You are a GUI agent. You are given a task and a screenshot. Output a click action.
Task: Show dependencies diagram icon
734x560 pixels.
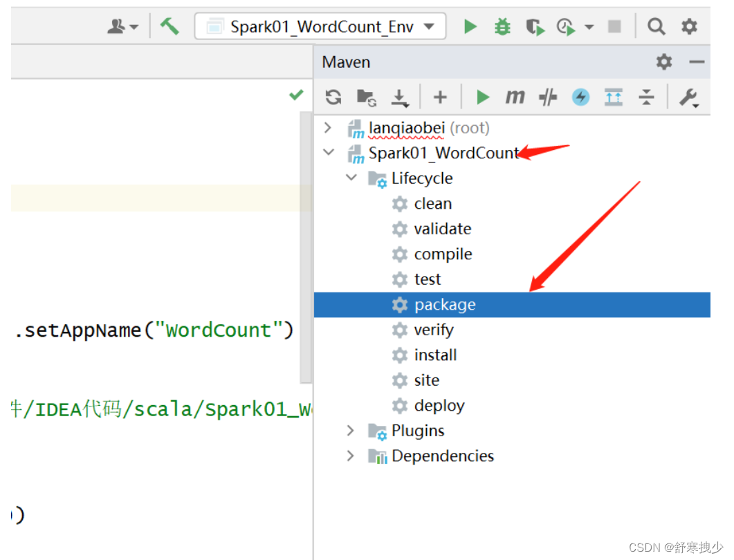tap(613, 97)
